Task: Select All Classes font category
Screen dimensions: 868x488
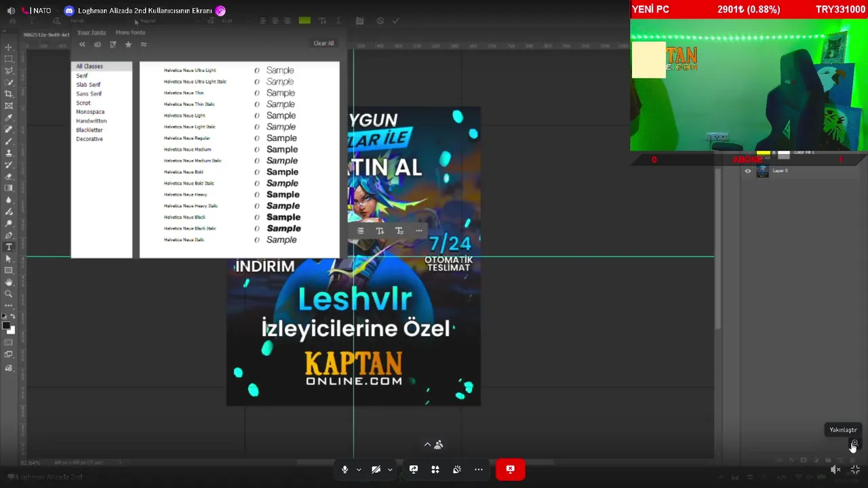Action: tap(102, 66)
